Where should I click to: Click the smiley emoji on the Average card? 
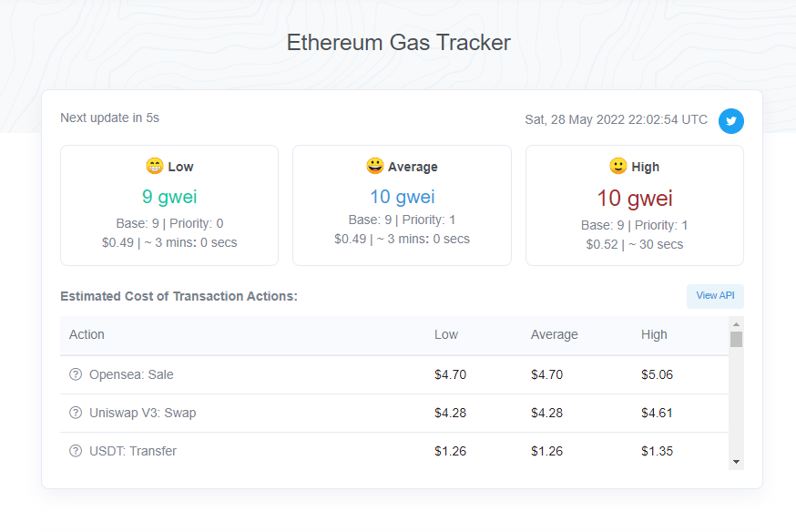pos(374,166)
